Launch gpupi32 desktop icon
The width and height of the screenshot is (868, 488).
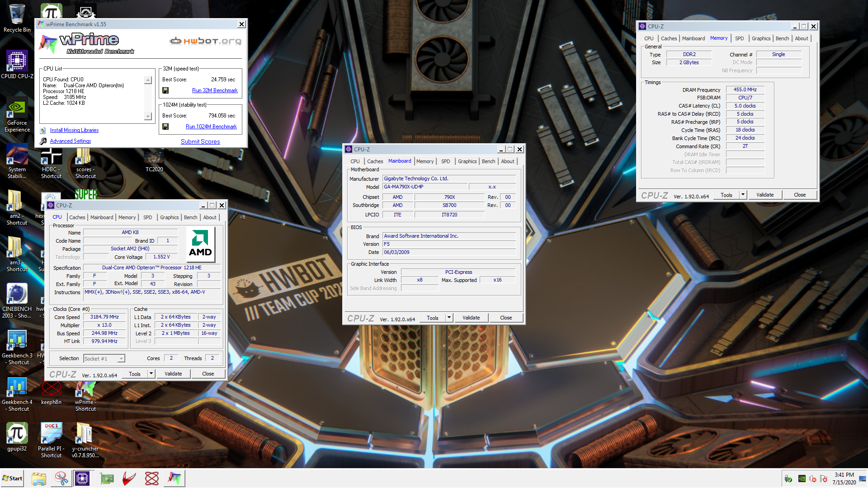click(17, 437)
